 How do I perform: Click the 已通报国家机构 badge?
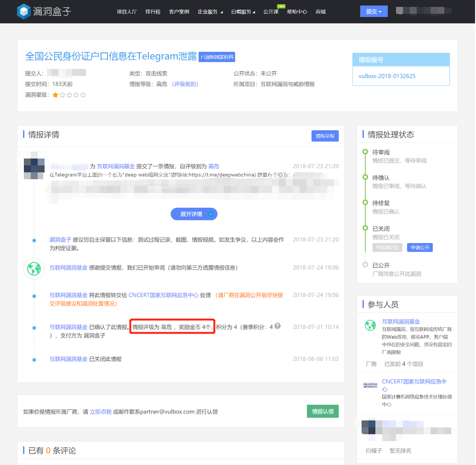217,57
